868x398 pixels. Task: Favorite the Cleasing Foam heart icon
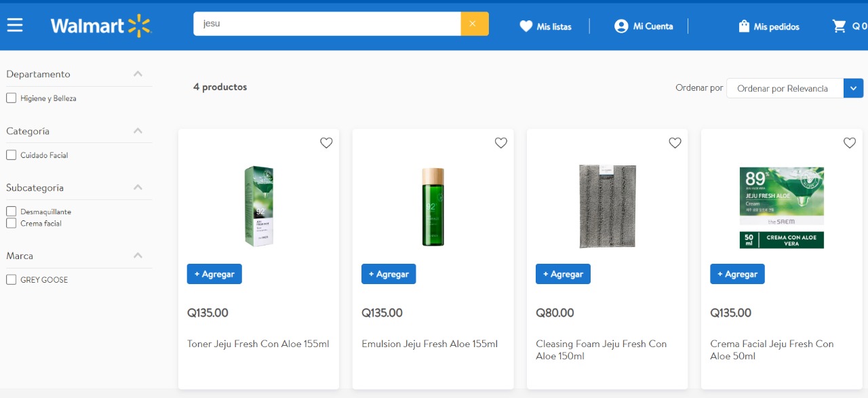pos(675,143)
